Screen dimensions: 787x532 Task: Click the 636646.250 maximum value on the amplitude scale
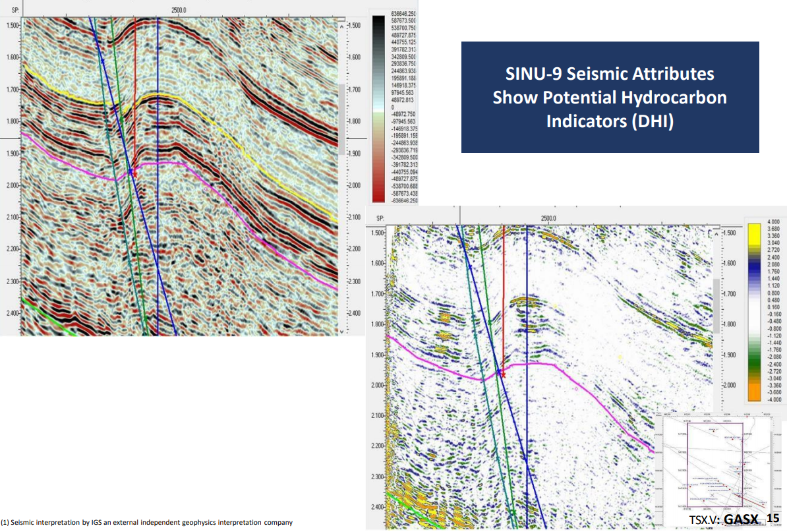(403, 14)
